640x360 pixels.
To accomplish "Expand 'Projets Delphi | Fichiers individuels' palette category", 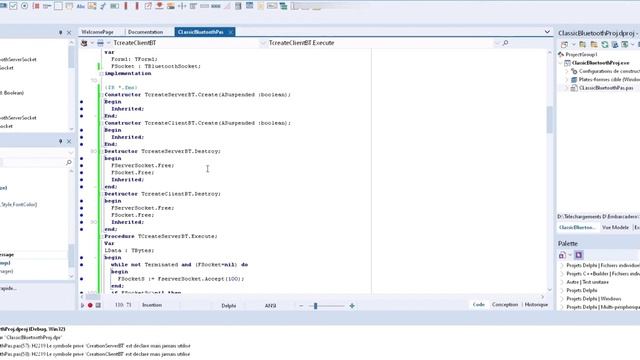I will click(562, 265).
